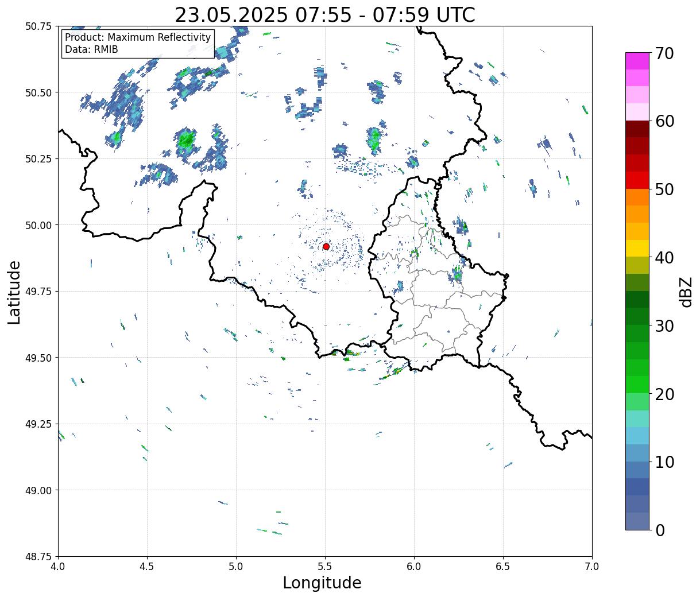Click latitude tick label 50.00
Screen dimensions: 700x597
[38, 225]
